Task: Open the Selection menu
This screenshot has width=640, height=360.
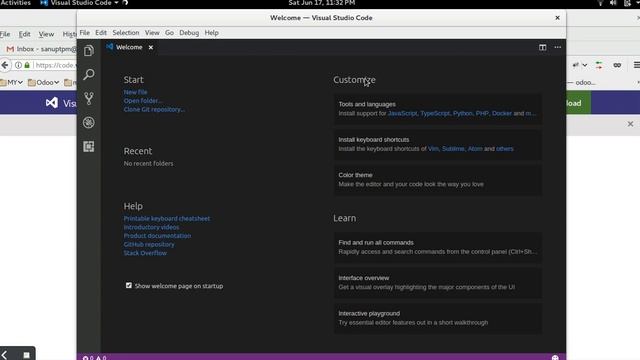Action: (126, 33)
